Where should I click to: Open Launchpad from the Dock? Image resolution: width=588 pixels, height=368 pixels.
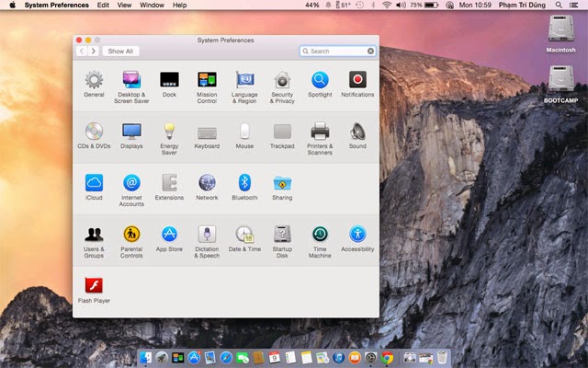[x=162, y=358]
